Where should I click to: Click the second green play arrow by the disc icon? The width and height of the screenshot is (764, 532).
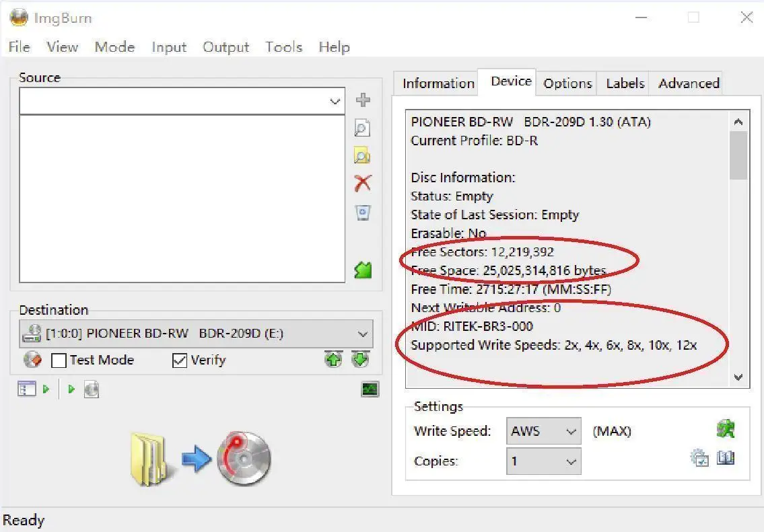pos(71,389)
